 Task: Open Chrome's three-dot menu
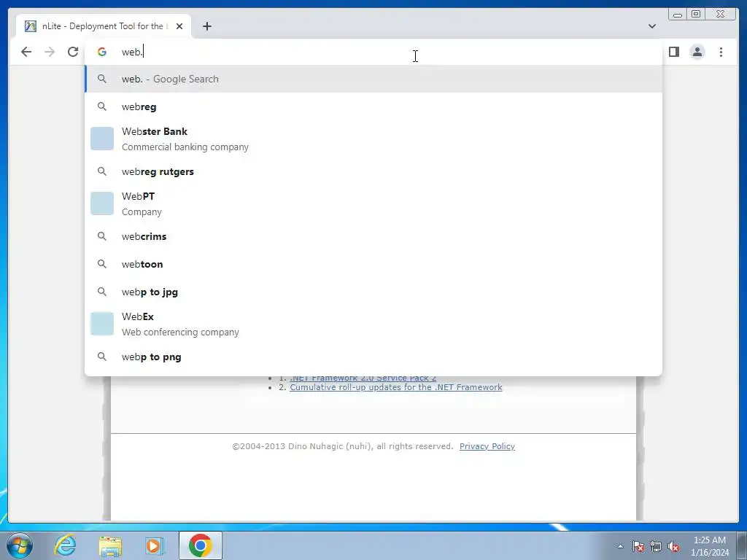pyautogui.click(x=721, y=52)
